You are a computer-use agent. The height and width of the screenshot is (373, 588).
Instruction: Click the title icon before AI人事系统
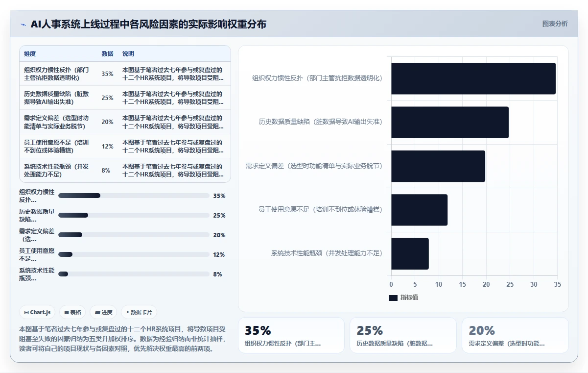point(23,25)
